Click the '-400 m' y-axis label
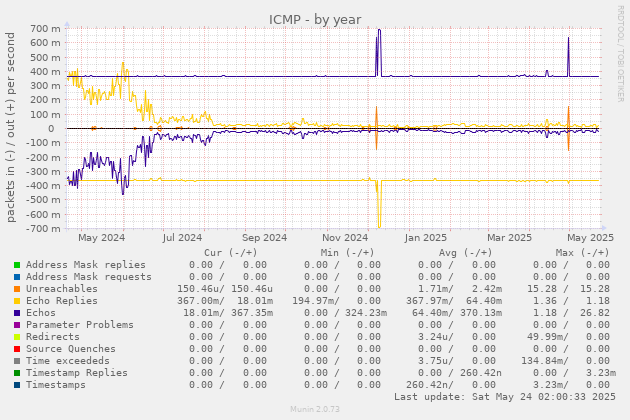 (x=43, y=186)
